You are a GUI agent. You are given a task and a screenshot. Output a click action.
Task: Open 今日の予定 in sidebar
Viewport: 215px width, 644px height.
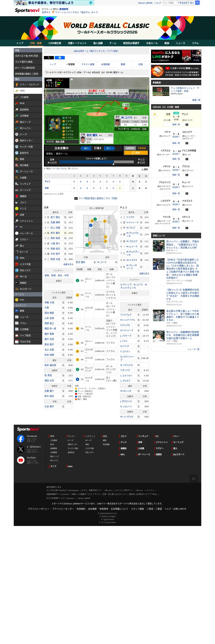pyautogui.click(x=28, y=342)
